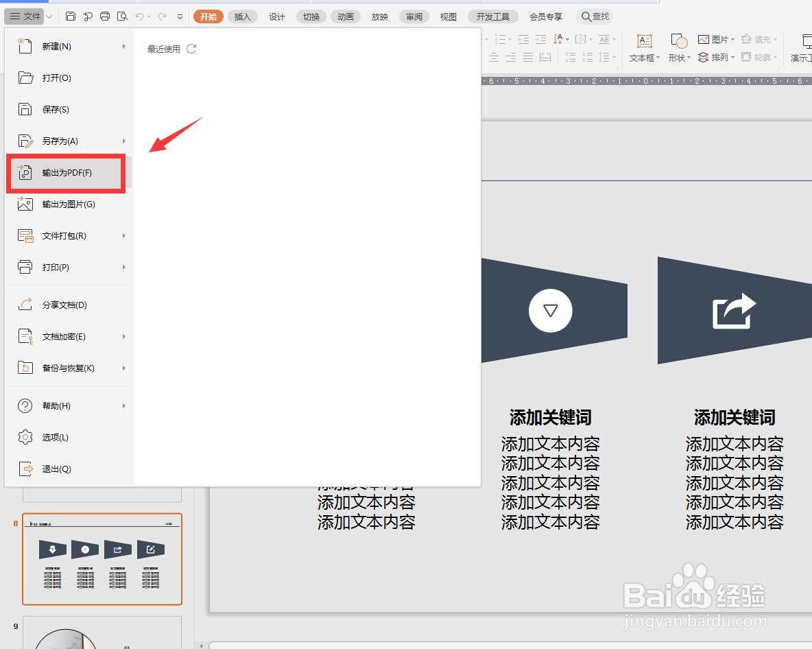Click the text direction icon

[558, 39]
